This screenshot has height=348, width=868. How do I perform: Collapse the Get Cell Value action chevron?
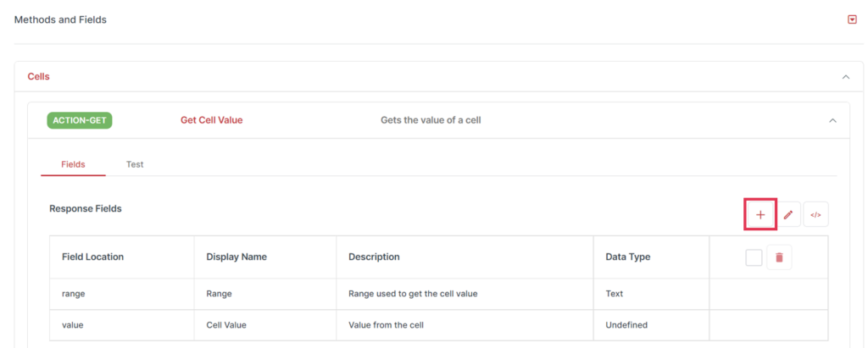pyautogui.click(x=832, y=120)
